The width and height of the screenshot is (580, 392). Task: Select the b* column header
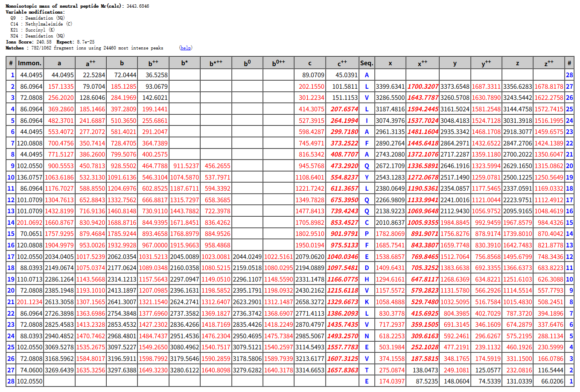[x=184, y=63]
